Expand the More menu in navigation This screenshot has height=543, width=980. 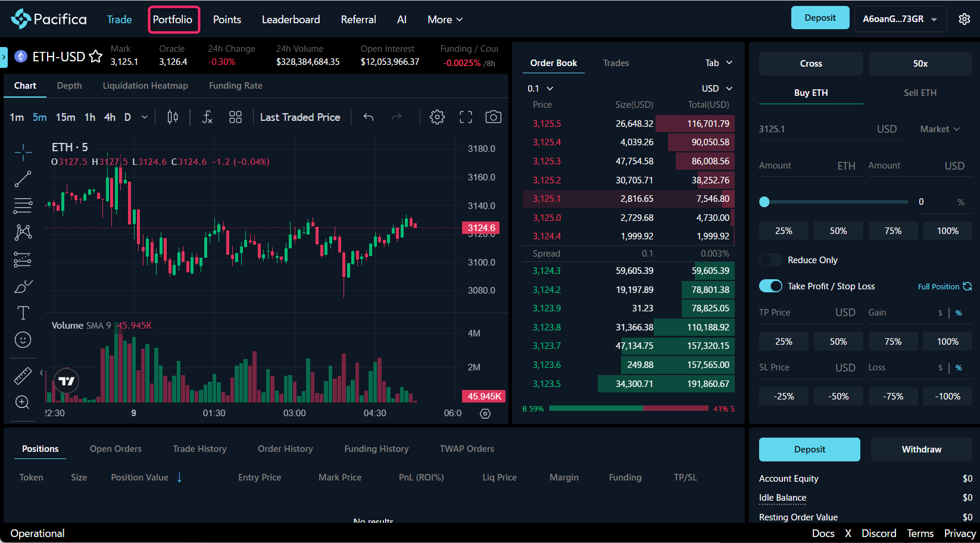click(445, 20)
